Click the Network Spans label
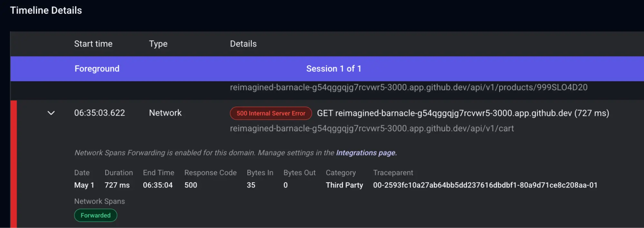644x228 pixels. 100,201
